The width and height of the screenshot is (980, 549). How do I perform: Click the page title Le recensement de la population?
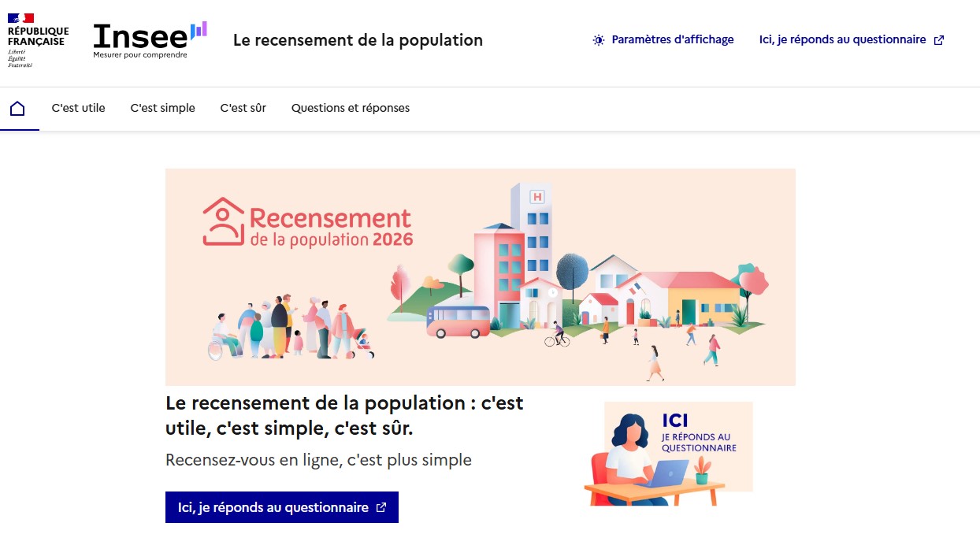pyautogui.click(x=358, y=40)
